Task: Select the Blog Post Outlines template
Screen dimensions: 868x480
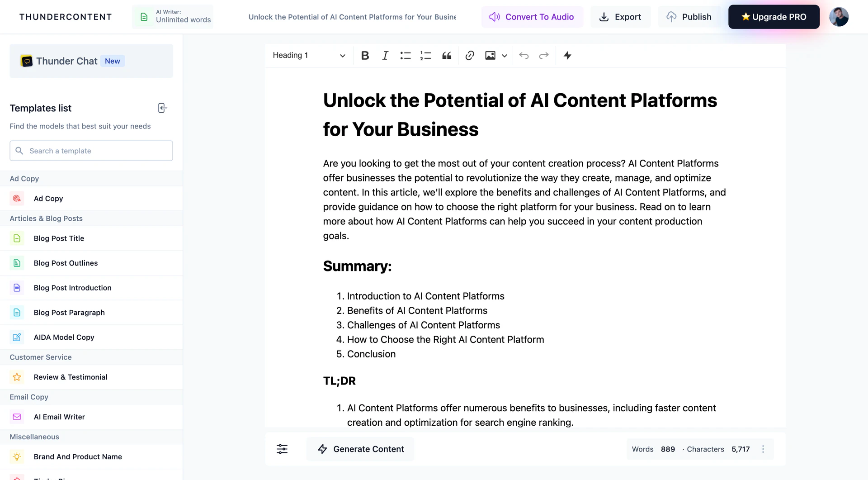Action: [x=66, y=263]
